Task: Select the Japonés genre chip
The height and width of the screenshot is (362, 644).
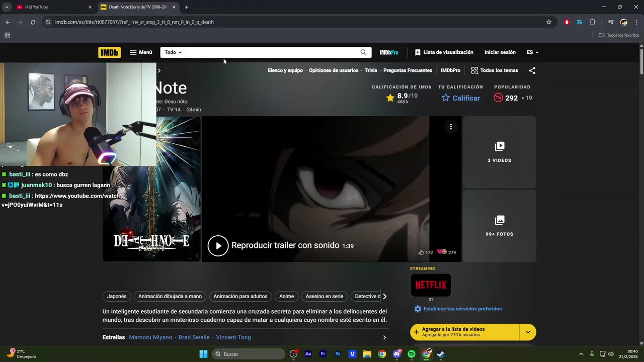Action: tap(117, 296)
